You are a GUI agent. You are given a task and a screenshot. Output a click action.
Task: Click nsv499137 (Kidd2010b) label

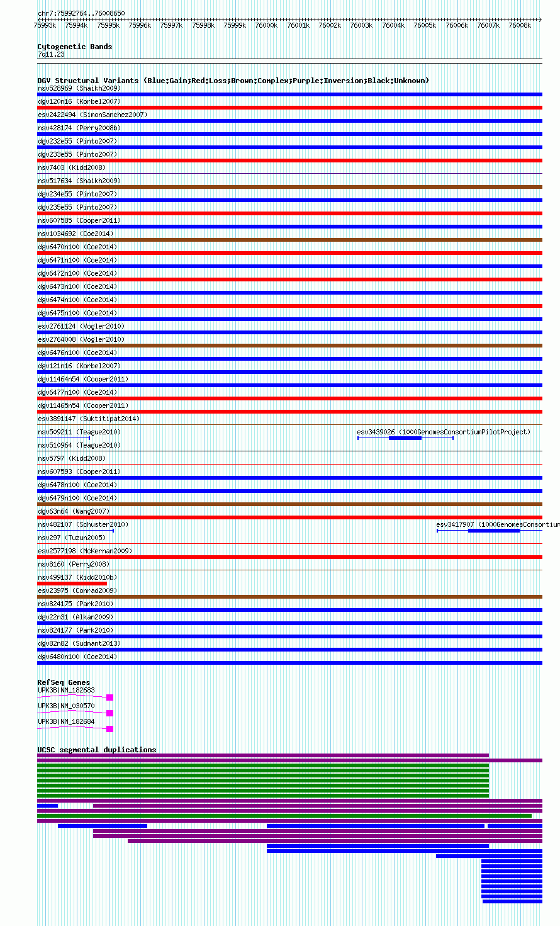tap(77, 577)
